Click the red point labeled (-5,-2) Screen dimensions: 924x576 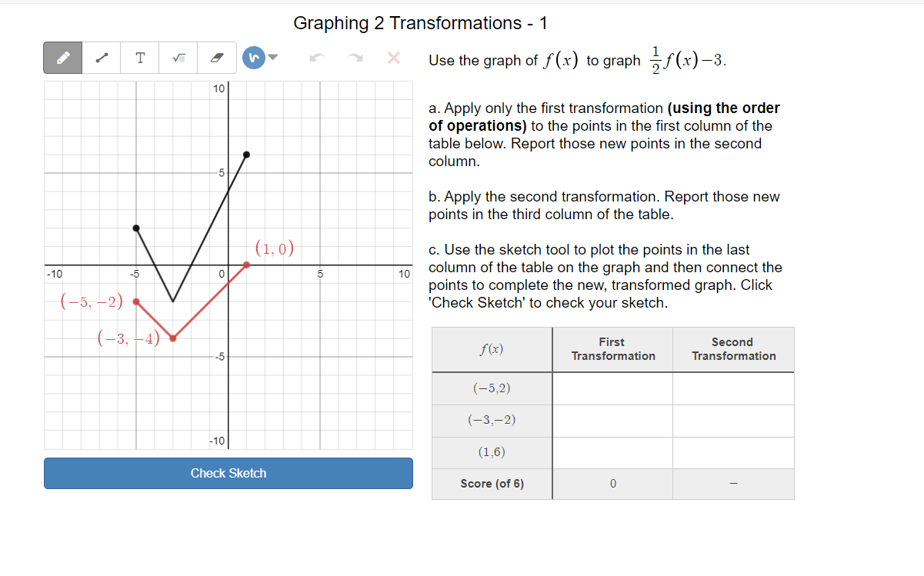[135, 303]
